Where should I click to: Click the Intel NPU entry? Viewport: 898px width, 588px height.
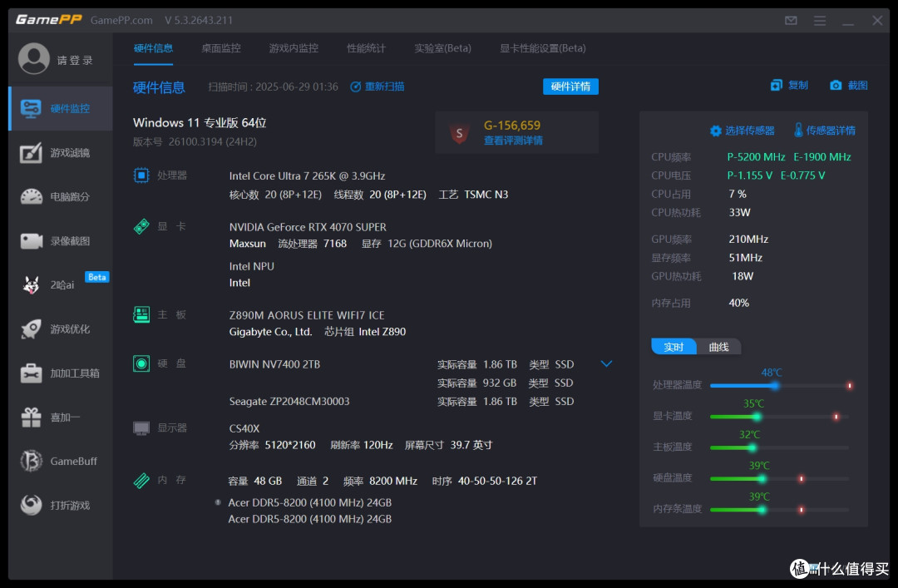click(x=251, y=266)
